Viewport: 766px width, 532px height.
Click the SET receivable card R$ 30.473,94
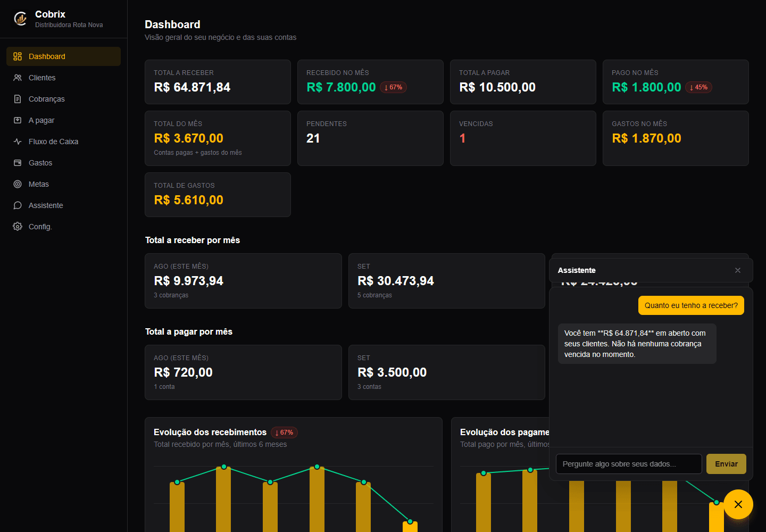coord(447,281)
